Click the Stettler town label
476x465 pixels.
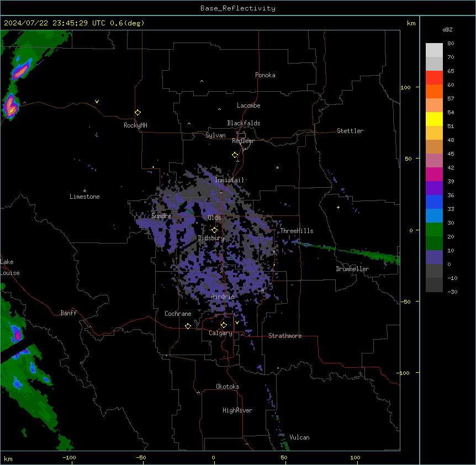(350, 131)
